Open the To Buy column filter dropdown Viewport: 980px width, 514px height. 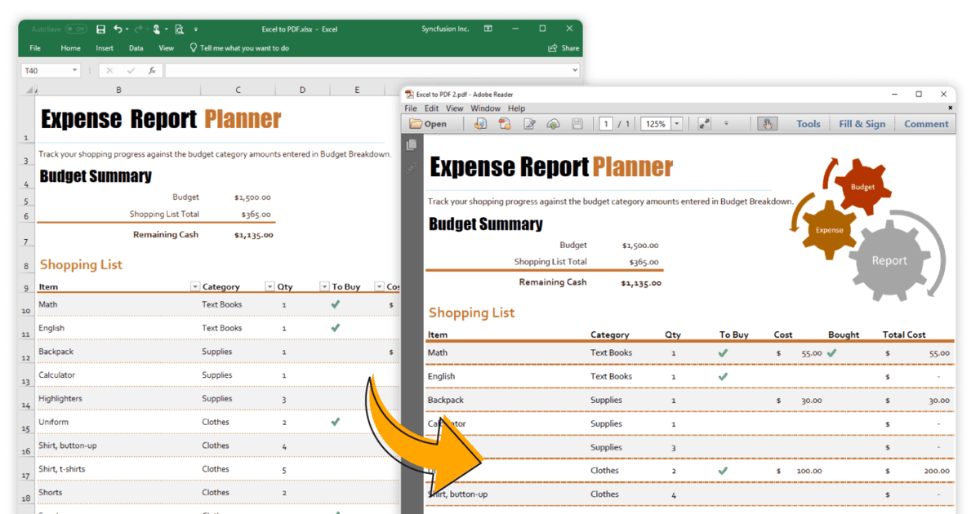379,286
